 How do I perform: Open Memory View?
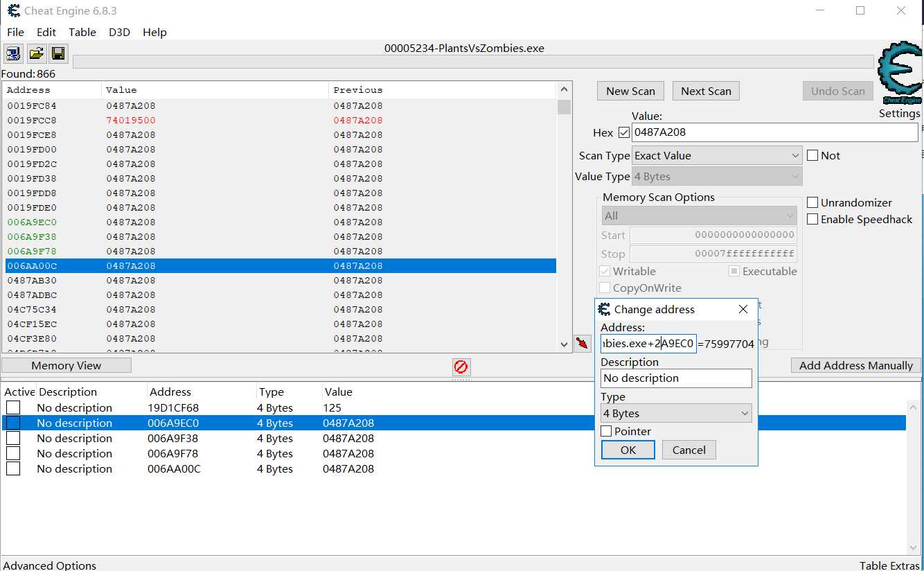click(x=66, y=365)
